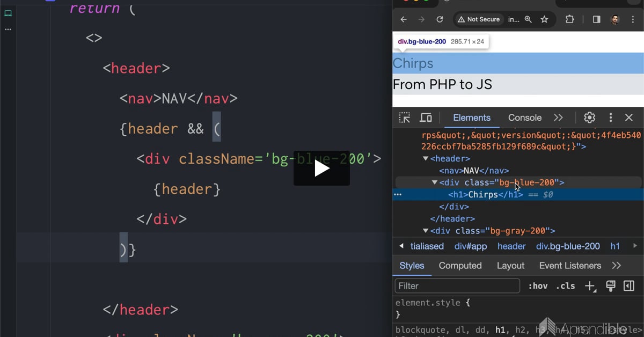Click the {header} expression in code
This screenshot has width=644, height=337.
(187, 189)
